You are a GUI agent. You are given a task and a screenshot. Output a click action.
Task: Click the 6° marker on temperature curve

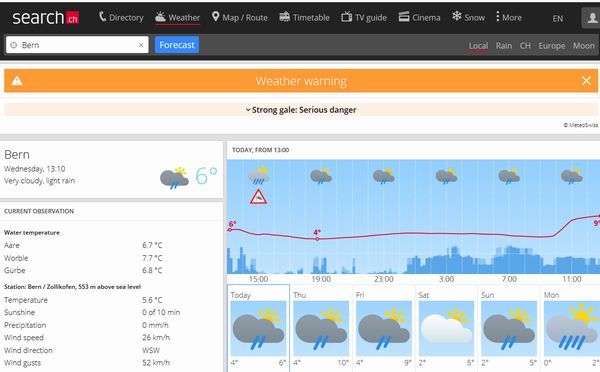230,230
